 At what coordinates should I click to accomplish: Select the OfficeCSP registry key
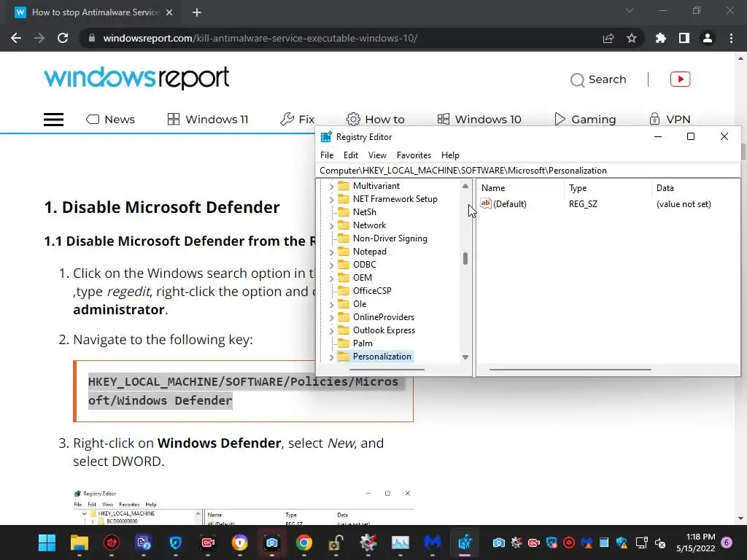pos(372,291)
